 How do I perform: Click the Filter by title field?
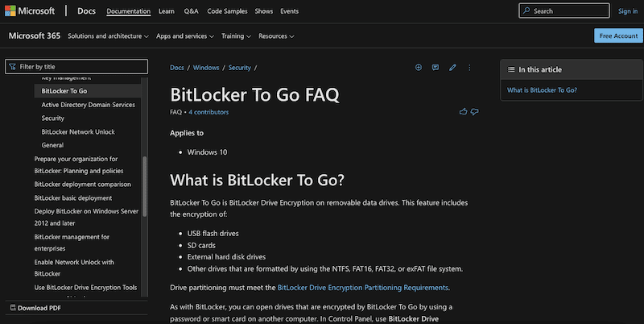76,67
